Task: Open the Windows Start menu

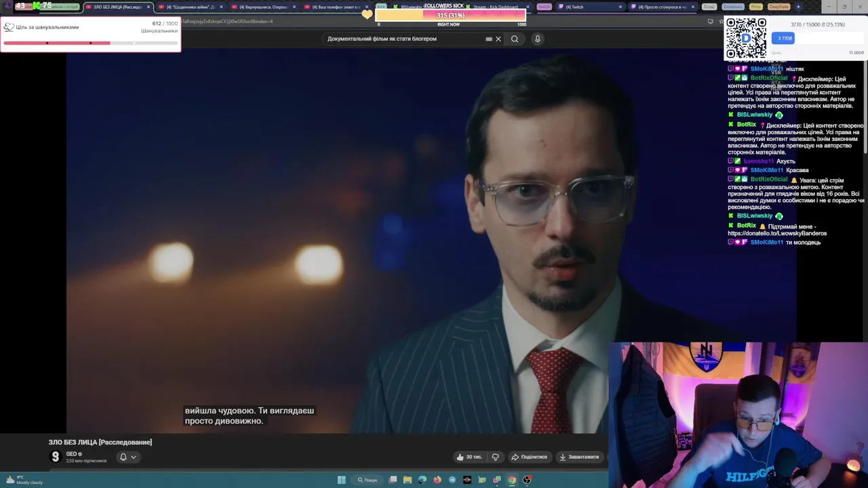Action: [x=342, y=480]
